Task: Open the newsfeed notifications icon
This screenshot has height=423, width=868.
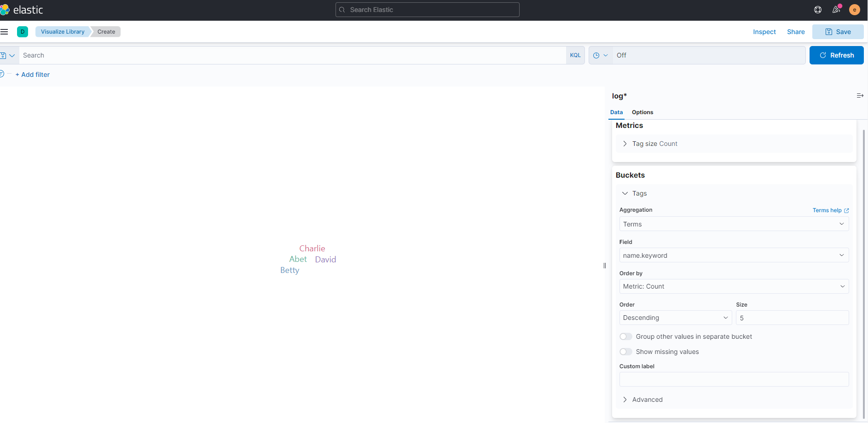Action: [x=836, y=10]
